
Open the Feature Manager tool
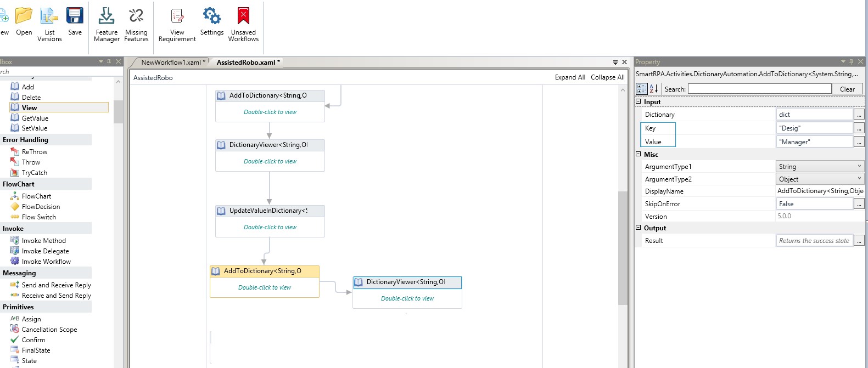coord(107,24)
